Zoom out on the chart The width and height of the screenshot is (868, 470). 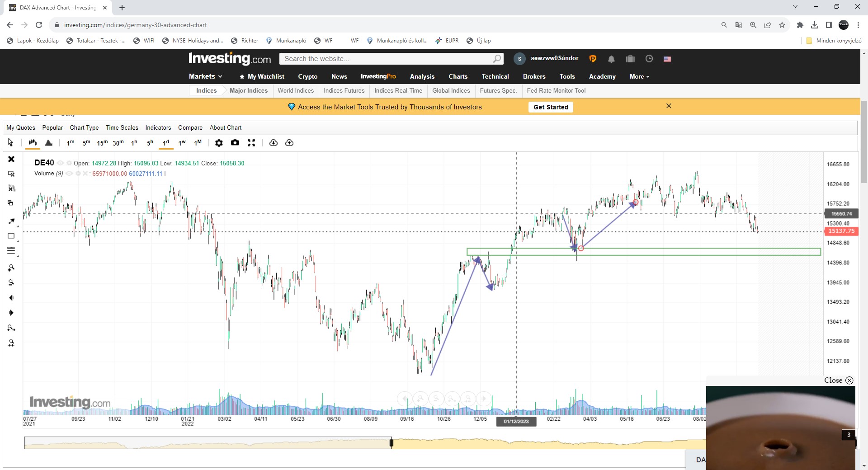(11, 283)
